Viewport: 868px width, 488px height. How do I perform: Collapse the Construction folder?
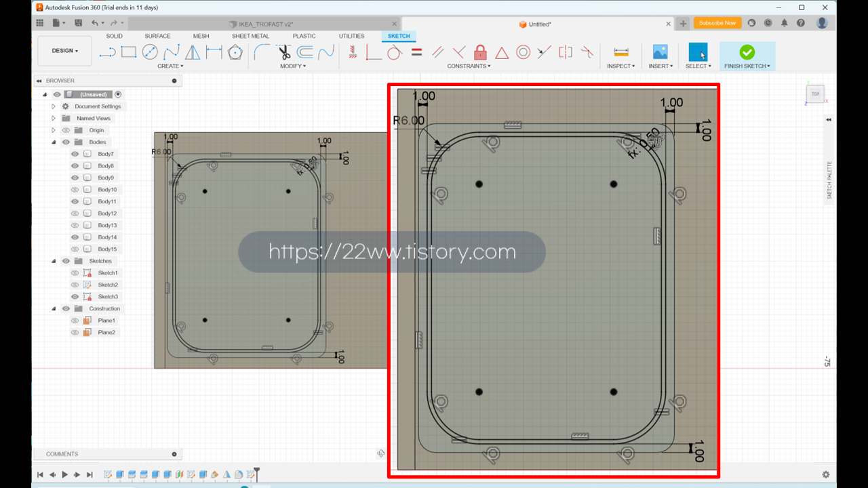pyautogui.click(x=54, y=308)
